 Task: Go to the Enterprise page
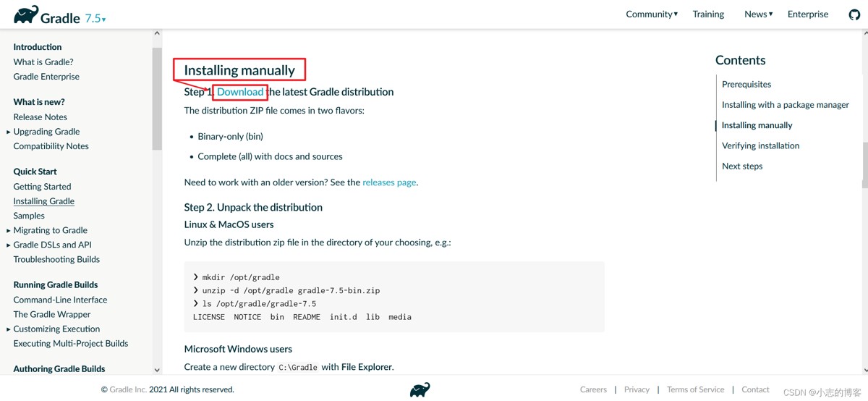pyautogui.click(x=808, y=14)
